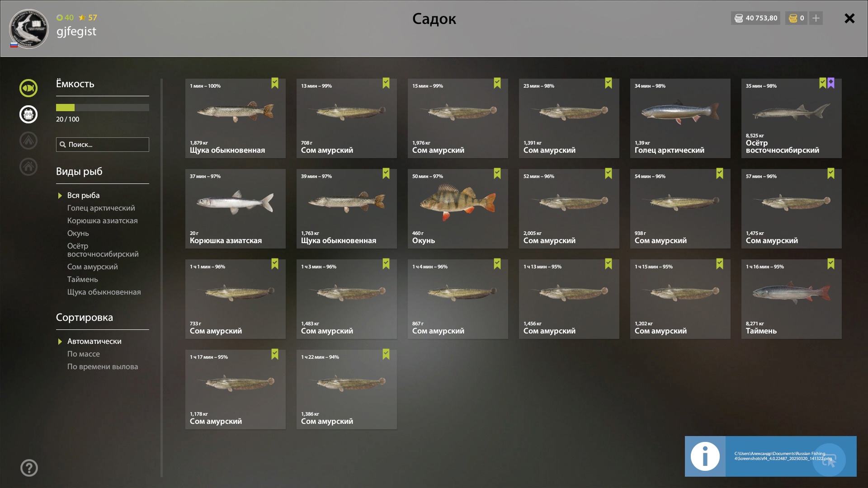Click the plus icon to add gold coins
Image resolution: width=868 pixels, height=488 pixels.
coord(816,18)
